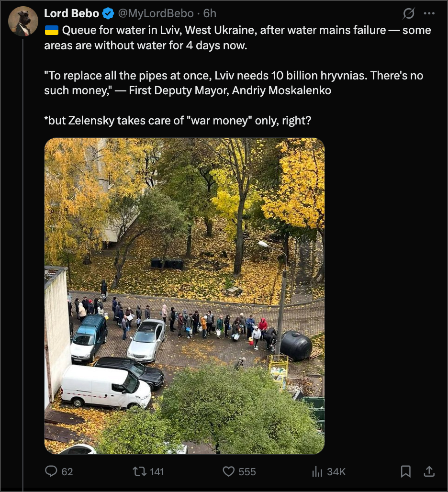Click the 34K views count
Viewport: 448px width, 492px height.
coord(336,471)
